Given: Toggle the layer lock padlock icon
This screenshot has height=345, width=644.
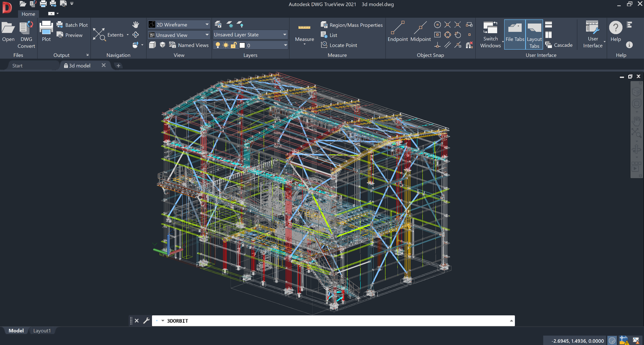Looking at the screenshot, I should (234, 45).
